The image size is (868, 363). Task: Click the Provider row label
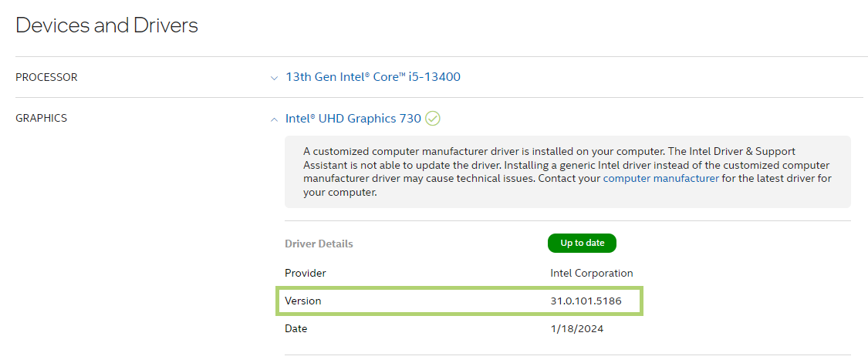306,273
